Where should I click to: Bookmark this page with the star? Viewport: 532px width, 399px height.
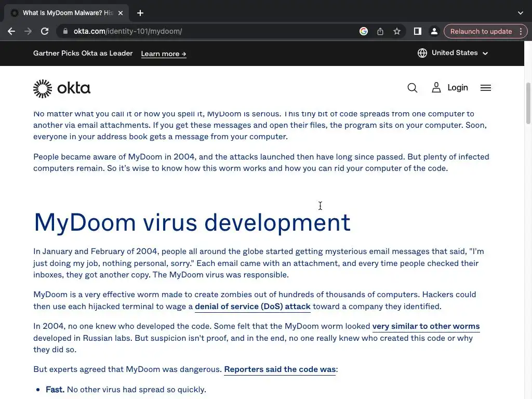[396, 31]
